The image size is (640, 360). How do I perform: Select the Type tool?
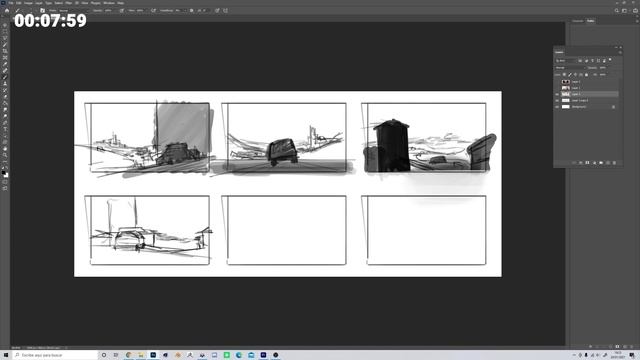point(5,129)
